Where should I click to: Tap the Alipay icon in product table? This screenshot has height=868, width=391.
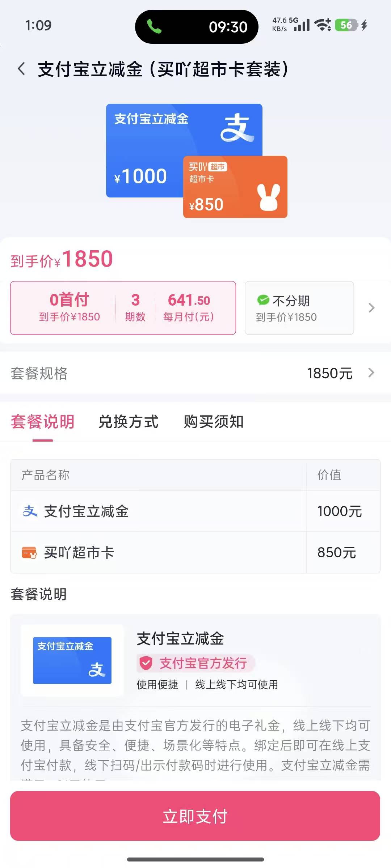30,511
